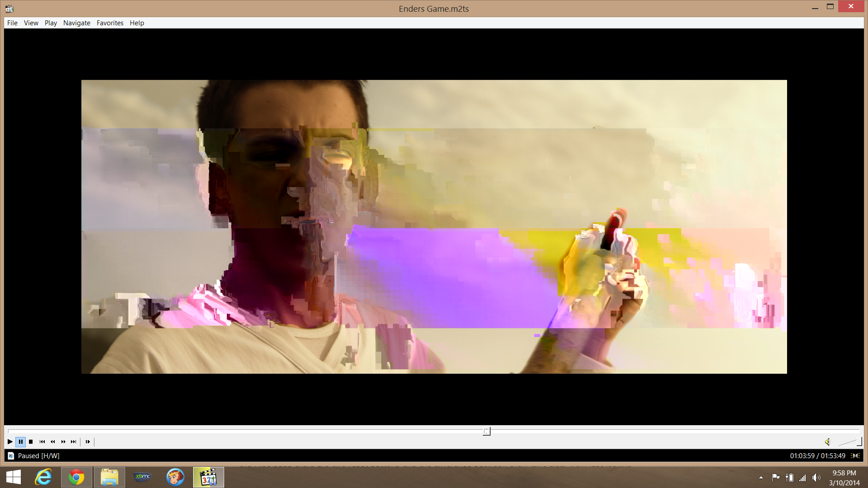The height and width of the screenshot is (488, 868).
Task: Open the Navigate menu
Action: [x=76, y=23]
